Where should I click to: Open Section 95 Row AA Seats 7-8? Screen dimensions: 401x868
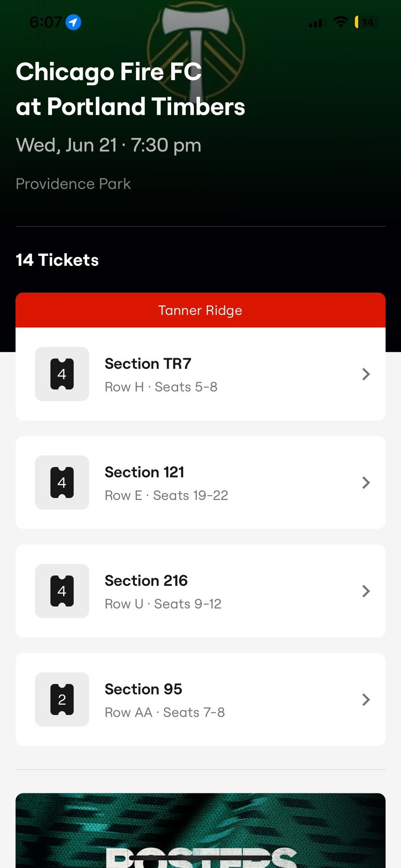coord(200,699)
